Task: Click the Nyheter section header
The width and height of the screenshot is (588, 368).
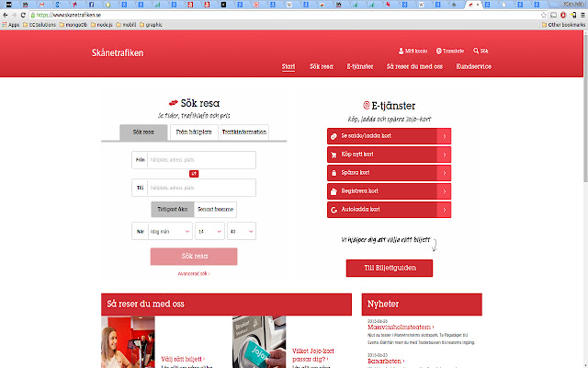Action: pos(422,305)
